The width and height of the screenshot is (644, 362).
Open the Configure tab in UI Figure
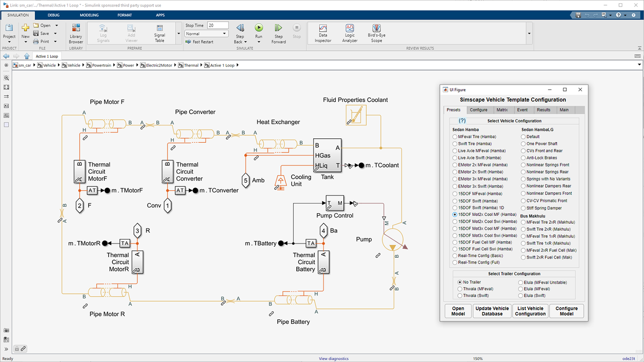coord(478,110)
